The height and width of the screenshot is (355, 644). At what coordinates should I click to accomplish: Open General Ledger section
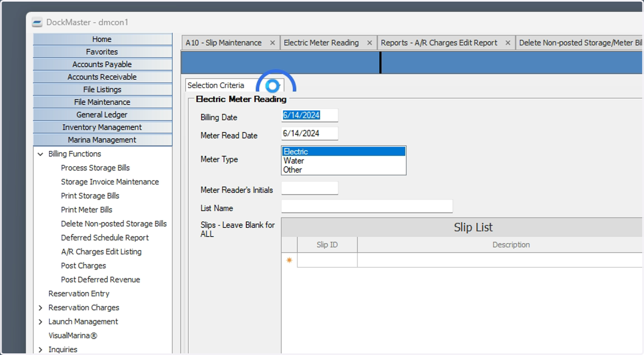pos(103,114)
